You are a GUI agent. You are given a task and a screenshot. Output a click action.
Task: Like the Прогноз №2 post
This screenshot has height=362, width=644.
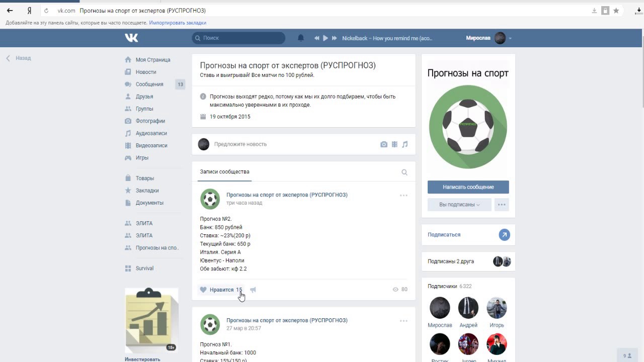tap(221, 290)
